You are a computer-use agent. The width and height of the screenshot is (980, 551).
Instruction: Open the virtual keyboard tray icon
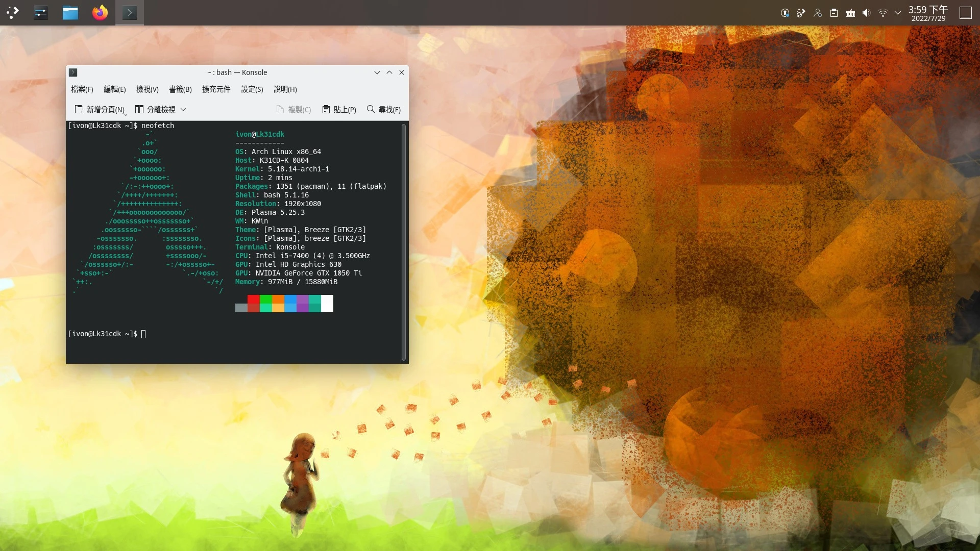click(x=850, y=13)
